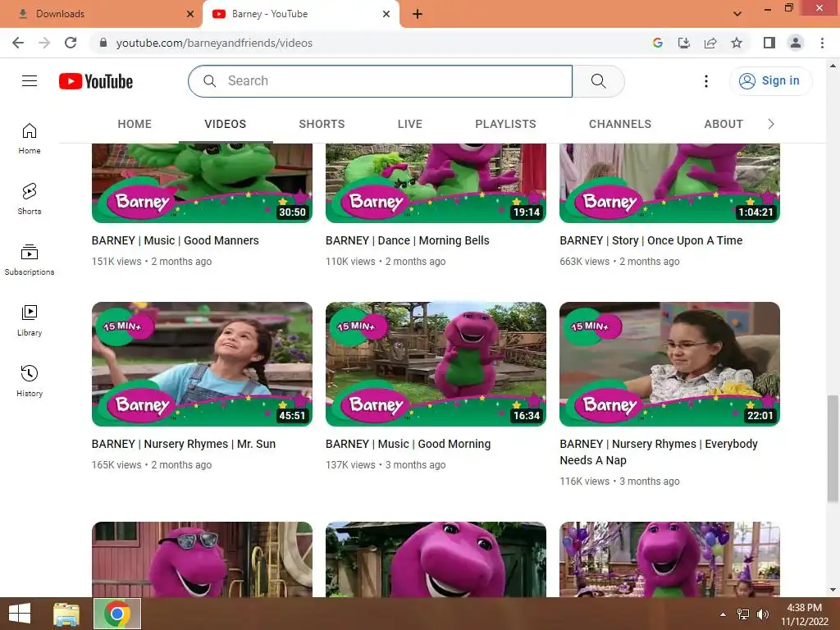Viewport: 840px width, 630px height.
Task: Click the 16:34 Good Morning thumbnail
Action: (x=436, y=364)
